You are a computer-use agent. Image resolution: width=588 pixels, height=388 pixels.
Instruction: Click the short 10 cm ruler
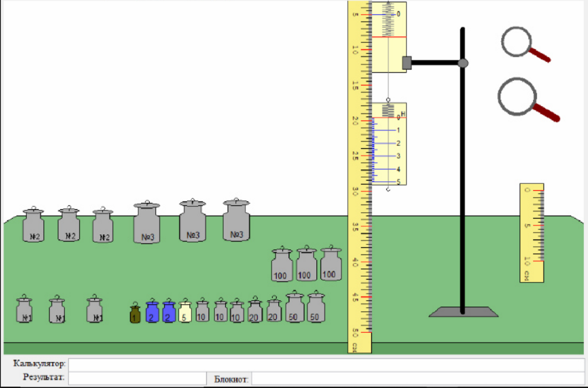click(x=532, y=233)
